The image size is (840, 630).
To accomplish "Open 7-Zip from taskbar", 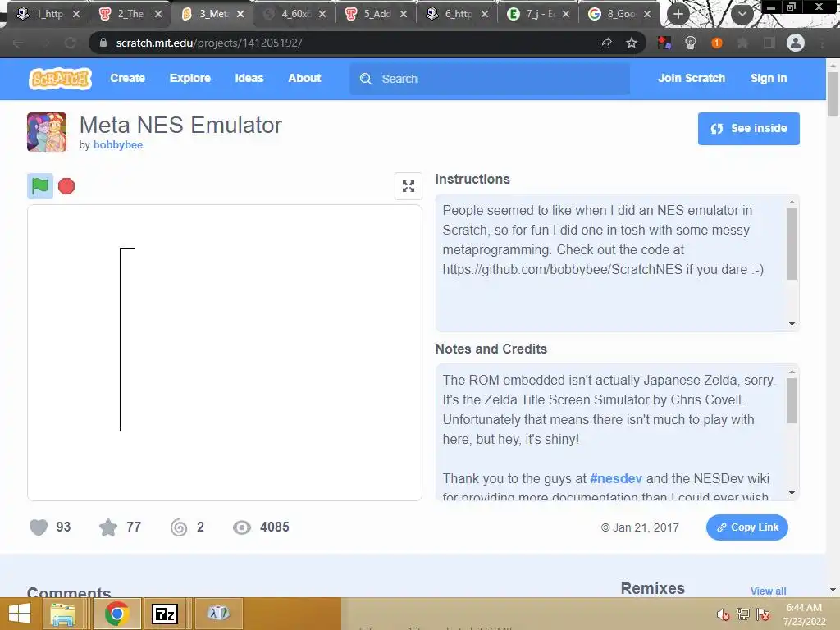I will 164,614.
